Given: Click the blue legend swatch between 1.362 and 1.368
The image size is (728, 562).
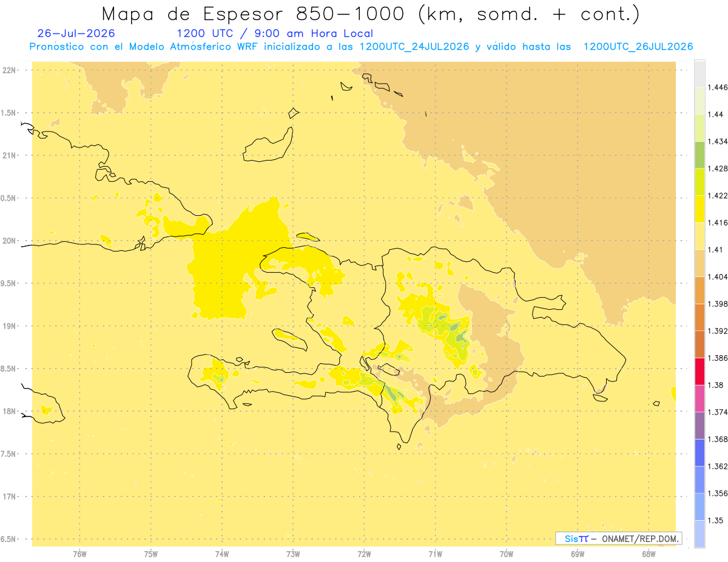Looking at the screenshot, I should (699, 453).
